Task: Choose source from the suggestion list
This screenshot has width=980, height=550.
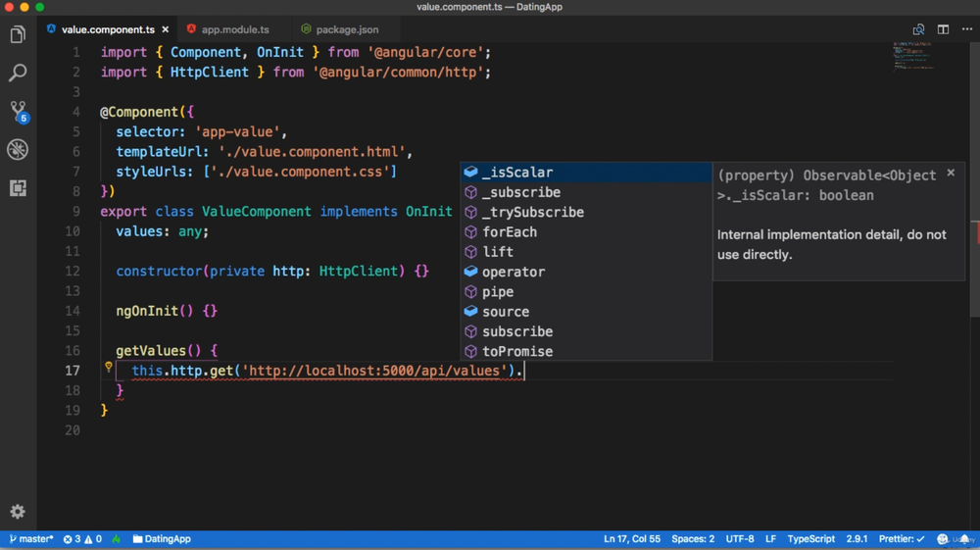Action: pos(586,311)
